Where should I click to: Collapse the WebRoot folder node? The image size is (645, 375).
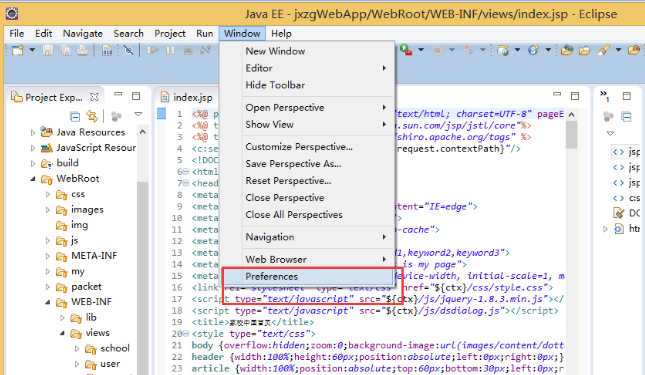[x=32, y=179]
